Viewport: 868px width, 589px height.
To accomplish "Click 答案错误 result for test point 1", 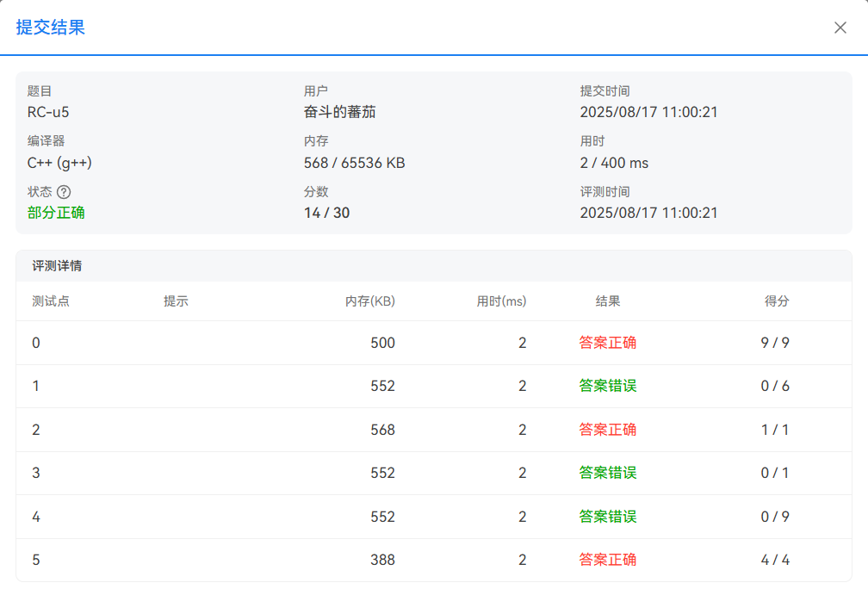I will (607, 386).
